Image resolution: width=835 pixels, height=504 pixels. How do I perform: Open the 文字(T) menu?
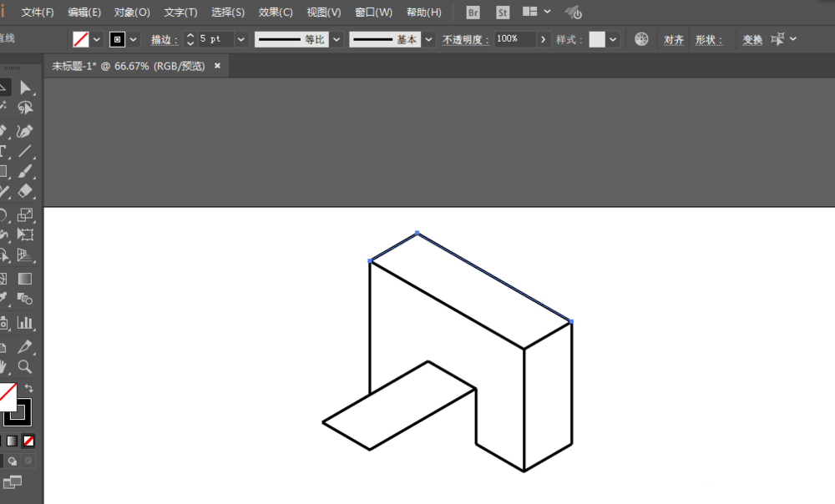180,13
